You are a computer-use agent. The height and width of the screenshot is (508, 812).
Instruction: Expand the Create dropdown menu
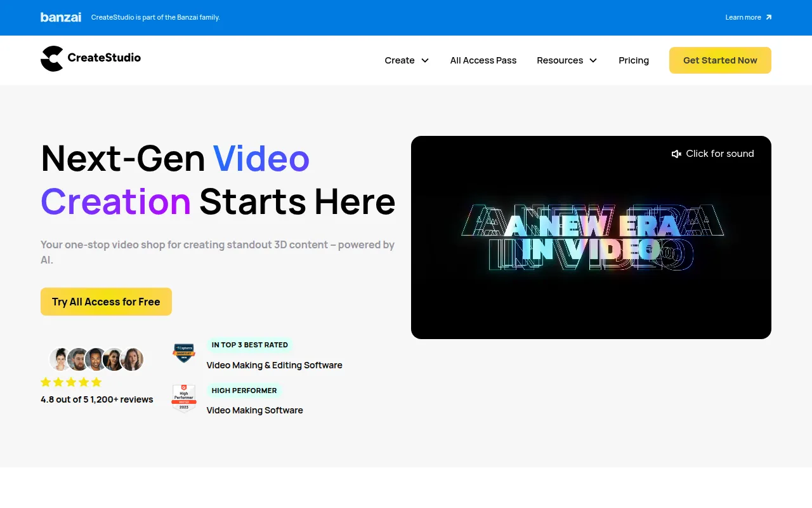[x=407, y=60]
